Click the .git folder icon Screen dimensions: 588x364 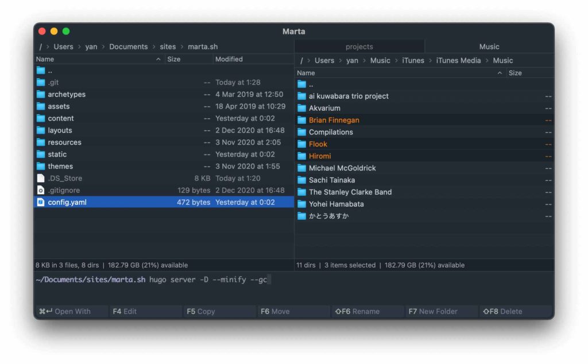point(41,83)
